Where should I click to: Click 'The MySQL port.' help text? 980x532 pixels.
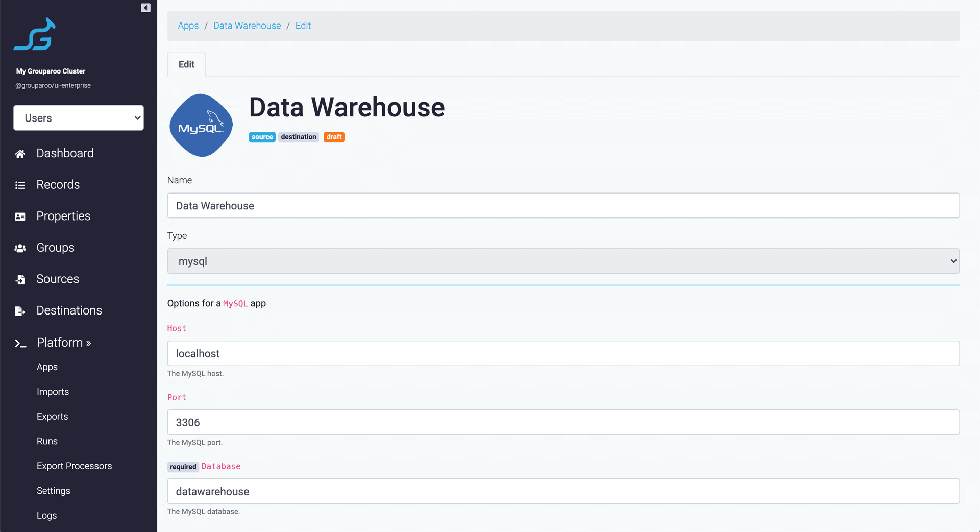195,443
